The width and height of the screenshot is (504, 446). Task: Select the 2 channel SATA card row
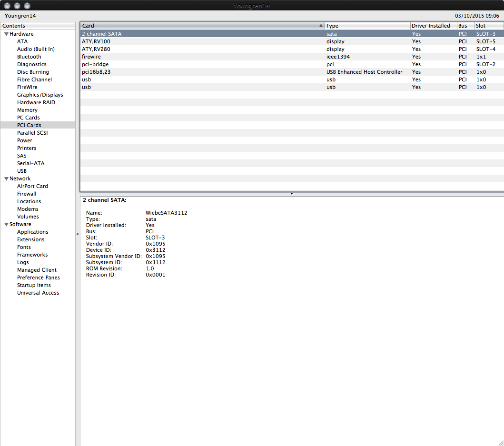pos(292,34)
